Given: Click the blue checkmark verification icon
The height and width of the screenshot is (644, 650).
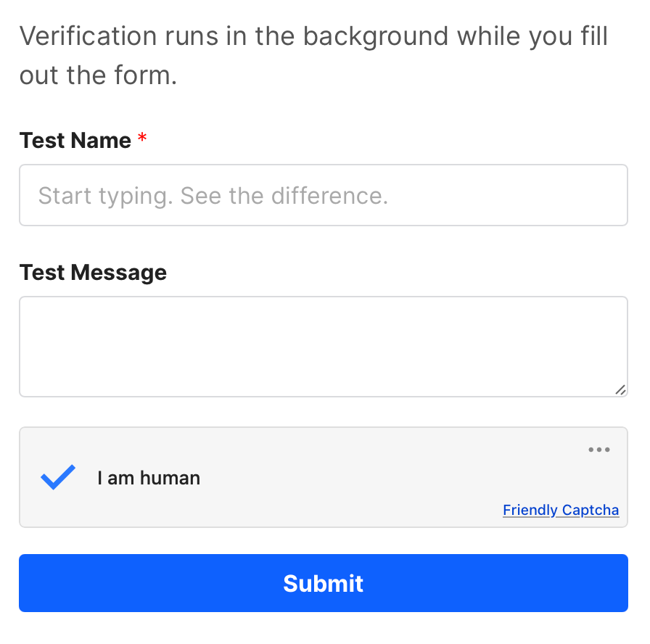Looking at the screenshot, I should pyautogui.click(x=58, y=477).
